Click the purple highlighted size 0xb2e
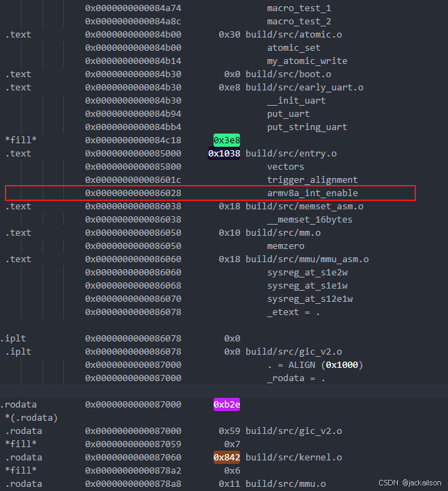Viewport: 448px width, 491px height. 227,405
